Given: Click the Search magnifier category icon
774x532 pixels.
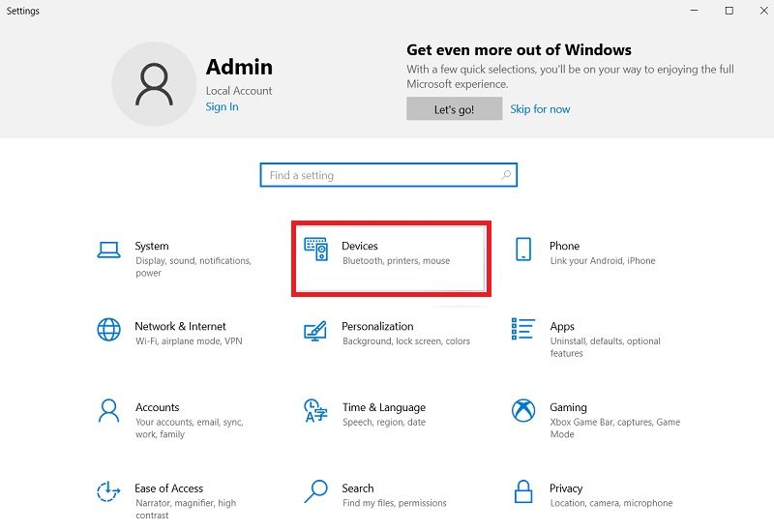Looking at the screenshot, I should click(x=316, y=491).
